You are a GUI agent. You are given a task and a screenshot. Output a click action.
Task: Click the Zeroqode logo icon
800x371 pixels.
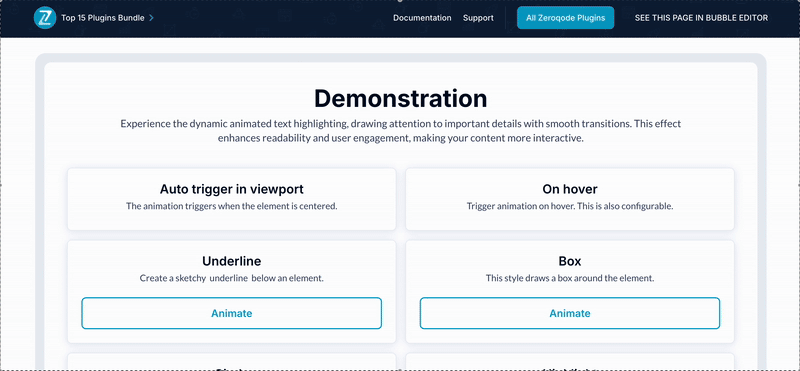coord(44,18)
